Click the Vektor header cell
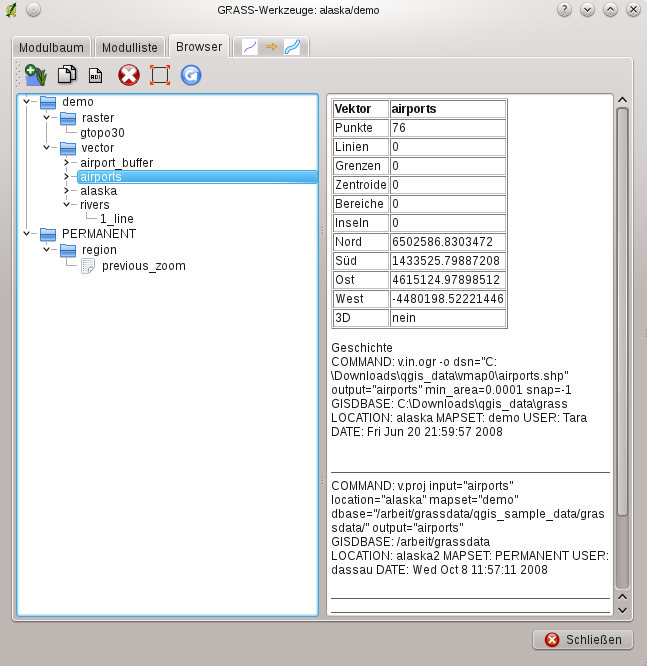This screenshot has height=666, width=647. pyautogui.click(x=361, y=109)
